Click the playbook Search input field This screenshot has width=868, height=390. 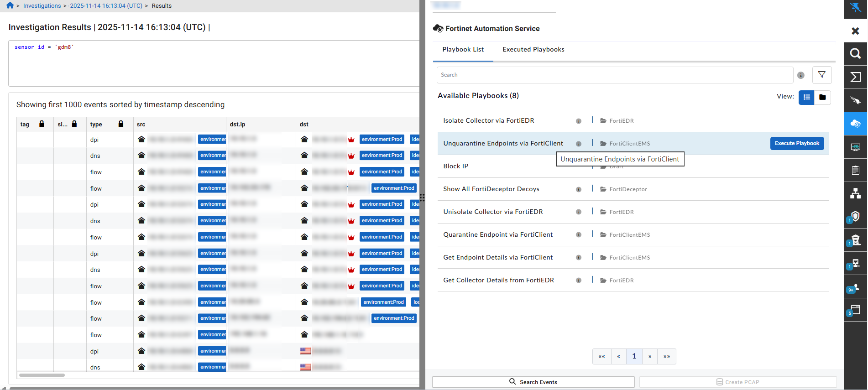615,75
